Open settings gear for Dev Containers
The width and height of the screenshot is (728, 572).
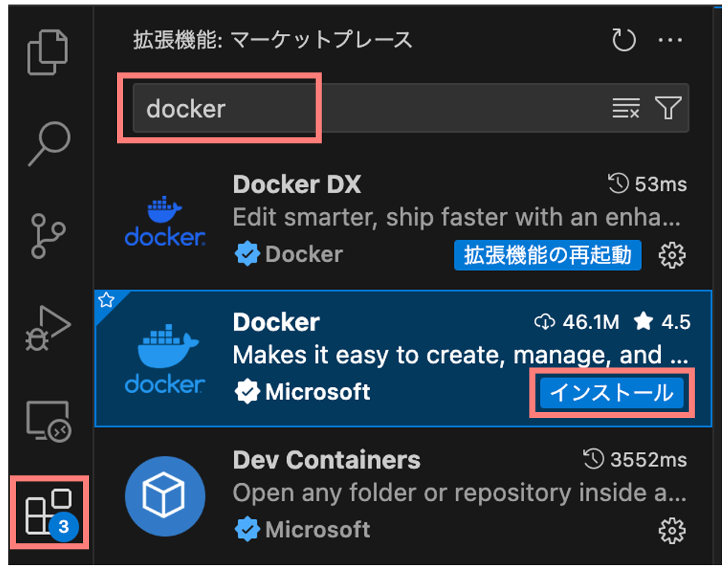point(671,530)
